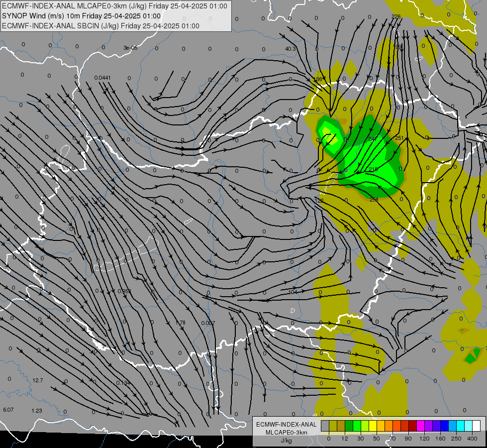Click the map value 3e-05

point(130,48)
